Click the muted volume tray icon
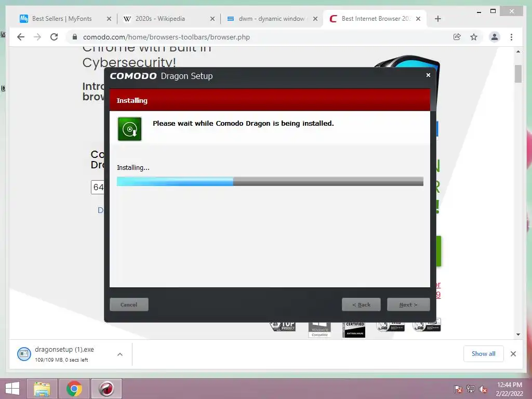 pos(483,389)
